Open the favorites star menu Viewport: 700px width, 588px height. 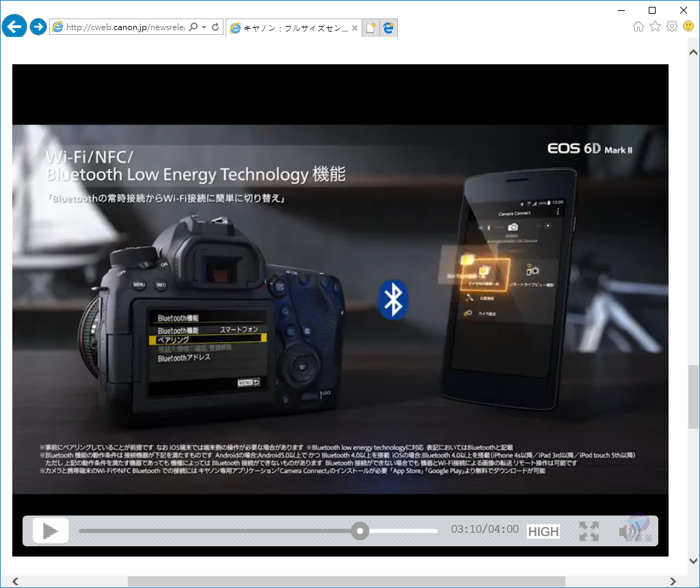(655, 27)
